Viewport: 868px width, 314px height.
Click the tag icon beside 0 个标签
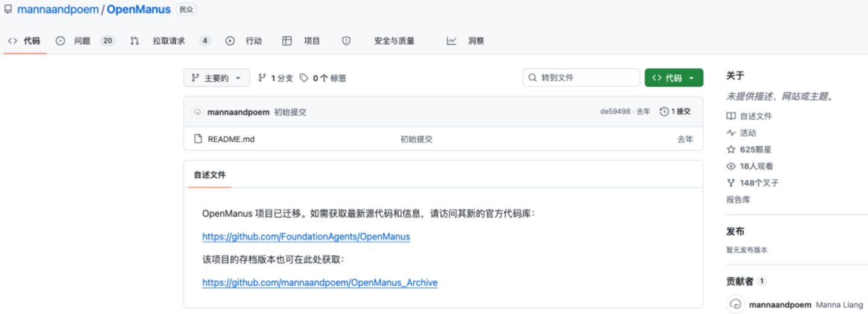pyautogui.click(x=304, y=78)
